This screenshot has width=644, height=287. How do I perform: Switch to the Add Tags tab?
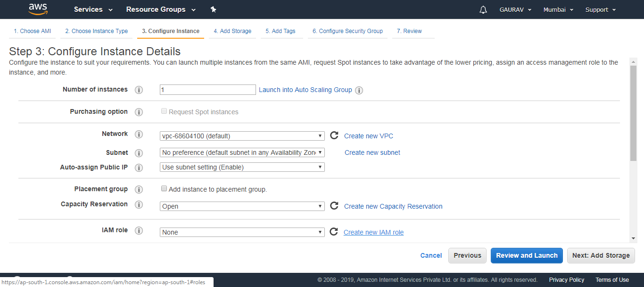coord(281,31)
